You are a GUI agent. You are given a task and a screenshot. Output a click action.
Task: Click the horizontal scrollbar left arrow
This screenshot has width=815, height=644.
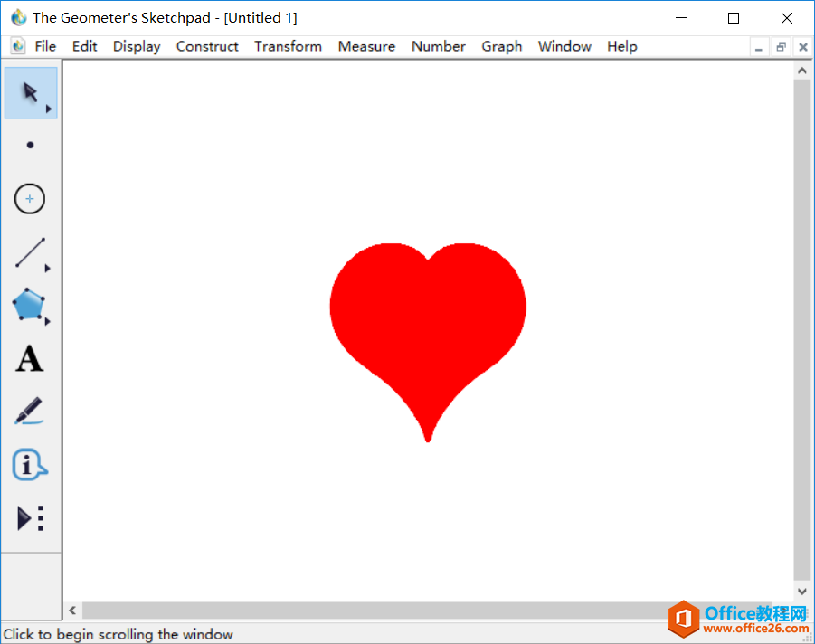pyautogui.click(x=72, y=611)
